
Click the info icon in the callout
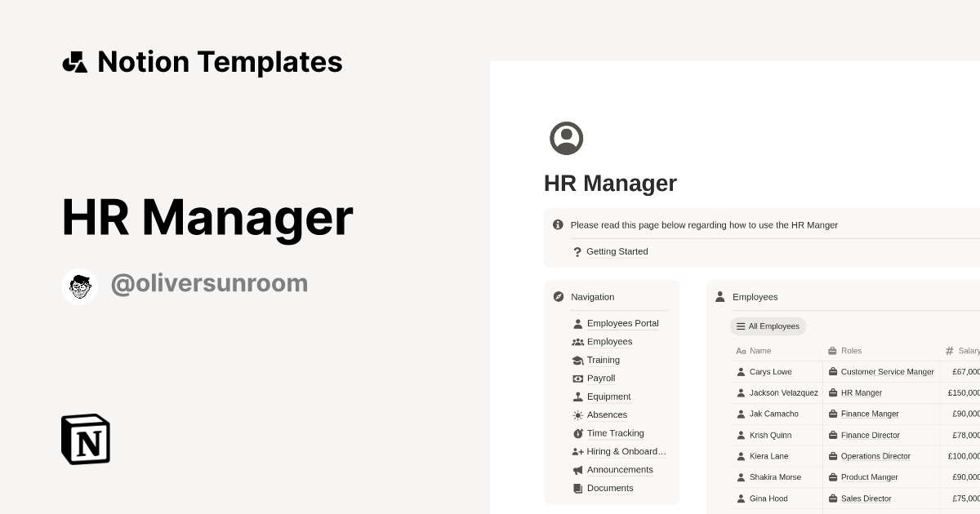tap(558, 224)
